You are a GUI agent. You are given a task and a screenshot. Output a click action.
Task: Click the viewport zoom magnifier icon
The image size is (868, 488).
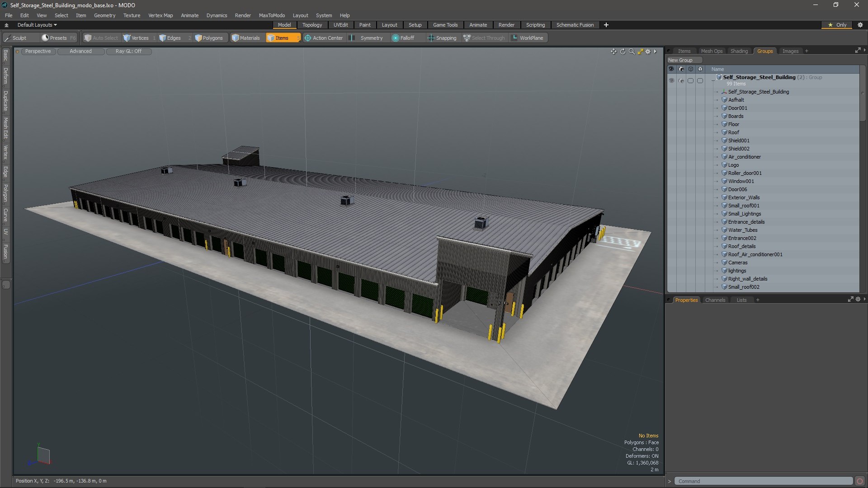[632, 52]
